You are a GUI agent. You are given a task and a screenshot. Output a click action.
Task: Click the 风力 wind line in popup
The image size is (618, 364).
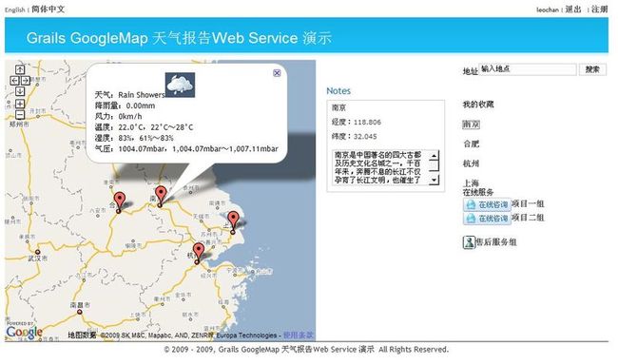coord(118,117)
